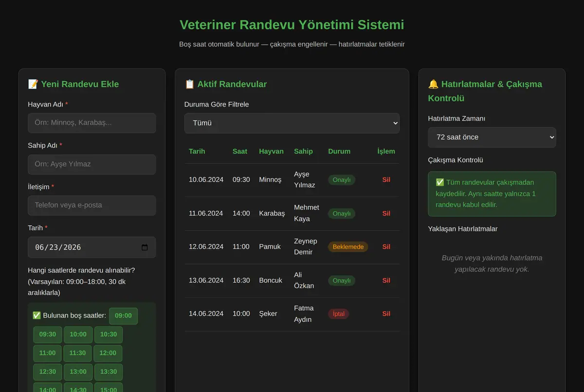Click date 11.06.2024 in the table
The width and height of the screenshot is (584, 392).
pos(206,213)
